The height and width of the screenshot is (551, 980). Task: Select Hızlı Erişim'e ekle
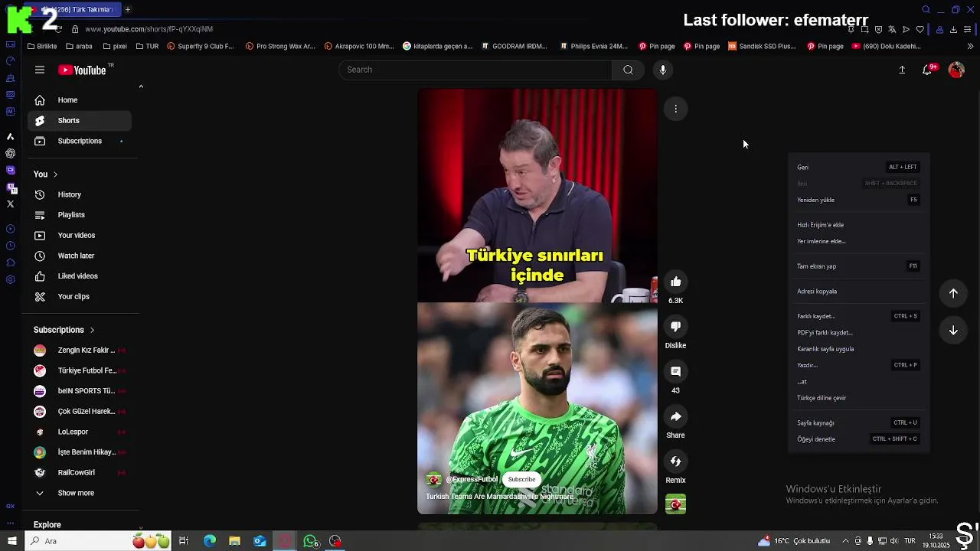click(x=858, y=225)
